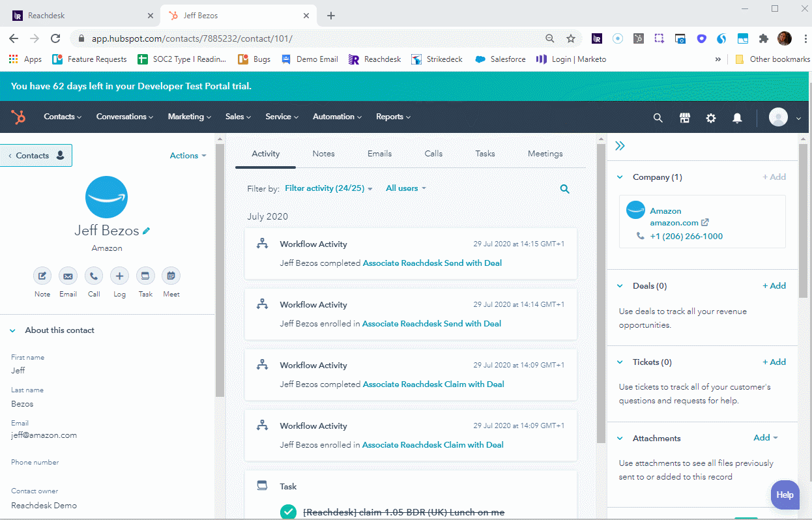Image resolution: width=812 pixels, height=520 pixels.
Task: Click the browser address bar URL
Action: (192, 39)
